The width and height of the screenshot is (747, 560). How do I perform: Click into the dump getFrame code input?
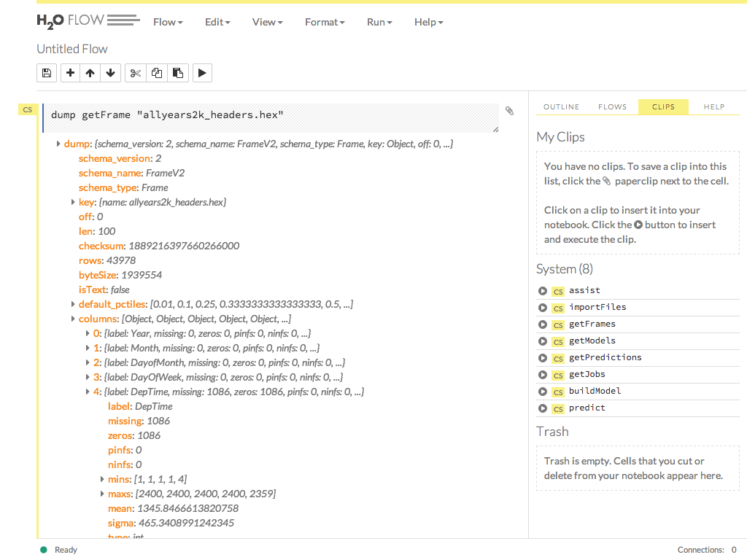click(270, 117)
